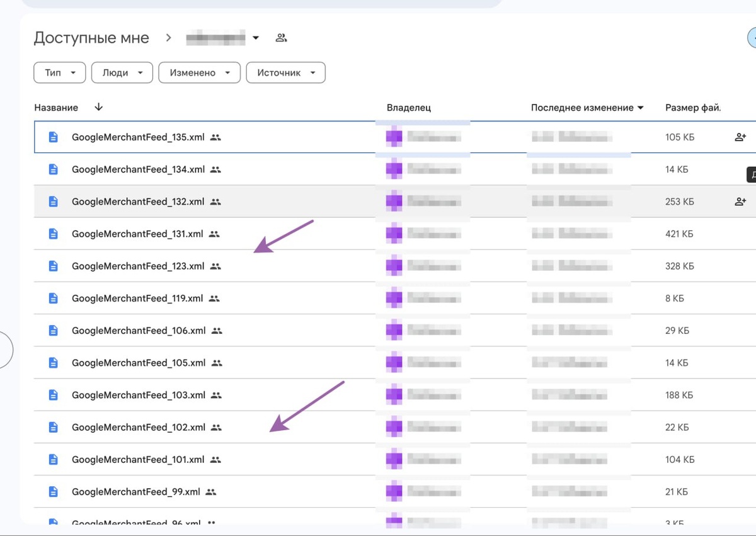Click the share person icon in the 105 КБ row
The image size is (756, 536).
740,137
